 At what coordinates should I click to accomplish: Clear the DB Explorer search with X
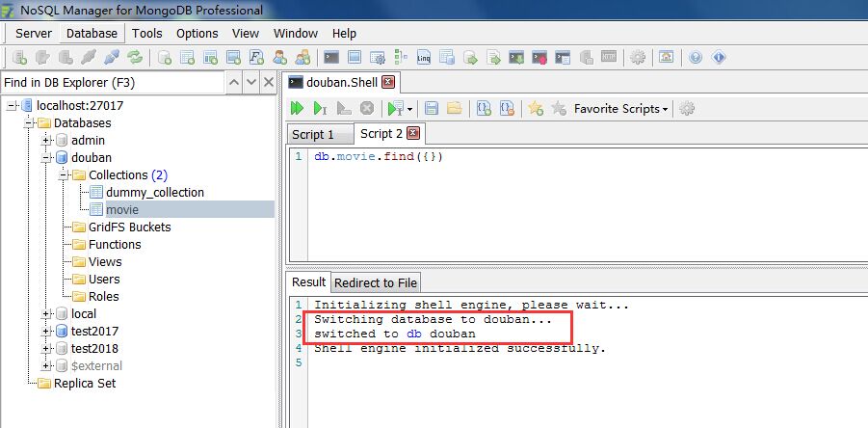[x=269, y=83]
